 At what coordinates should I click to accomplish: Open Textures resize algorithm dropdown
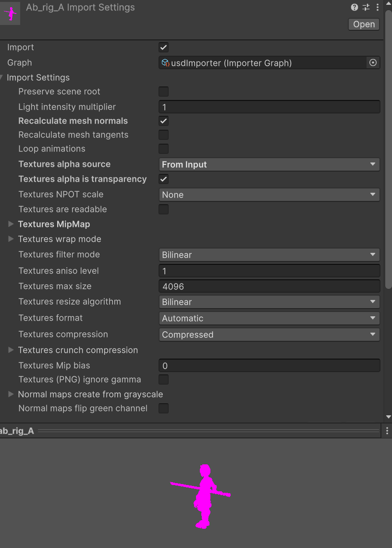(269, 302)
